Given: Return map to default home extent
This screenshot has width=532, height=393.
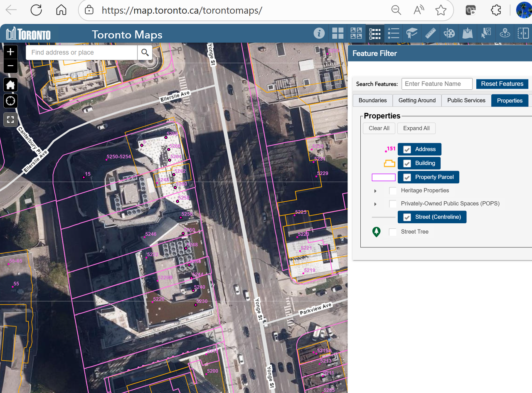Looking at the screenshot, I should 11,85.
